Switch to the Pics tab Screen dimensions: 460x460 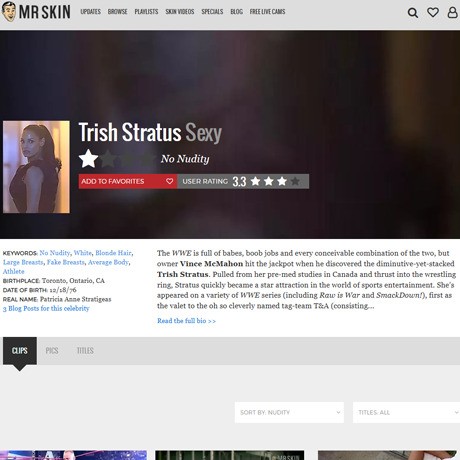pyautogui.click(x=52, y=351)
